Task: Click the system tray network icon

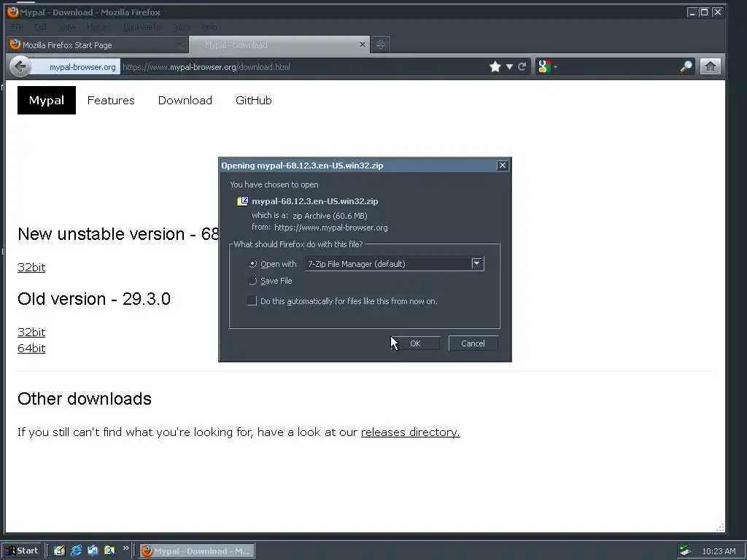Action: click(x=685, y=551)
